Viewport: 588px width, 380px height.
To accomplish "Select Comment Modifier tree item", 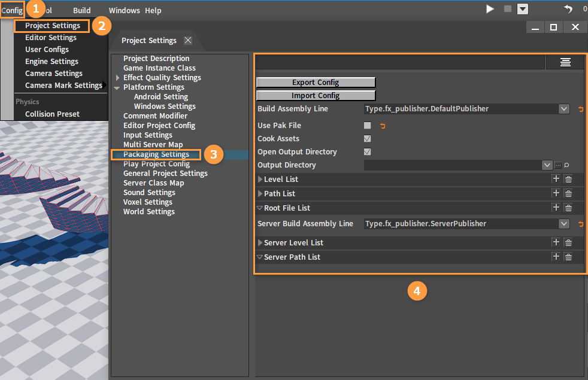I will (x=155, y=116).
